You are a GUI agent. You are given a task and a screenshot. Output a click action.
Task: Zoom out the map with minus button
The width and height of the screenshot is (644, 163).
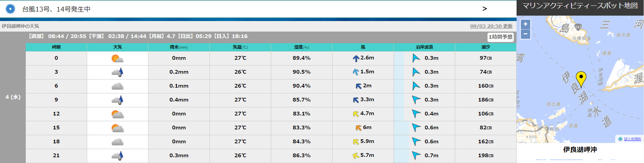click(x=525, y=34)
